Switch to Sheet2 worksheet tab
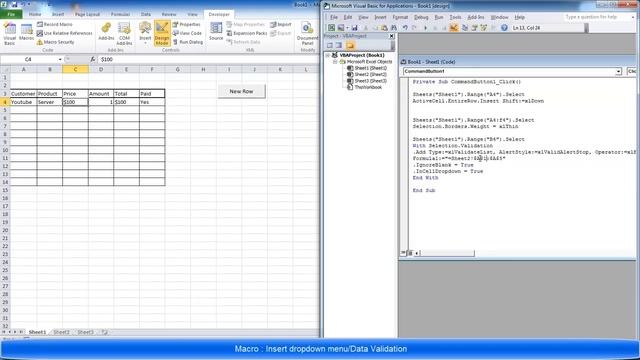 click(x=61, y=332)
